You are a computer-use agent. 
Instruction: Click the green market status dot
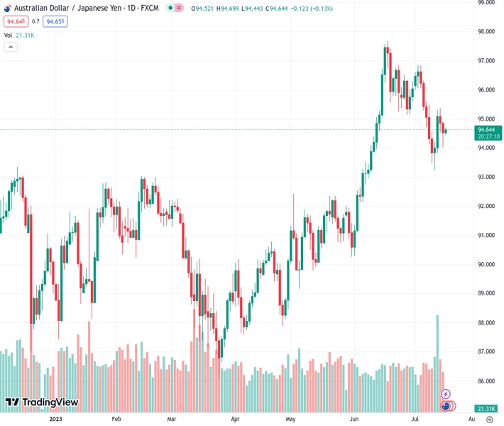tap(169, 8)
